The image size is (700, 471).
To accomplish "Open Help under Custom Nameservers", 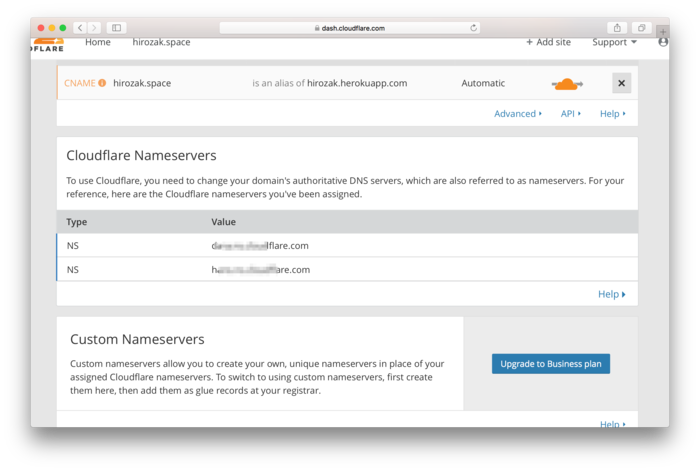I will tap(612, 424).
